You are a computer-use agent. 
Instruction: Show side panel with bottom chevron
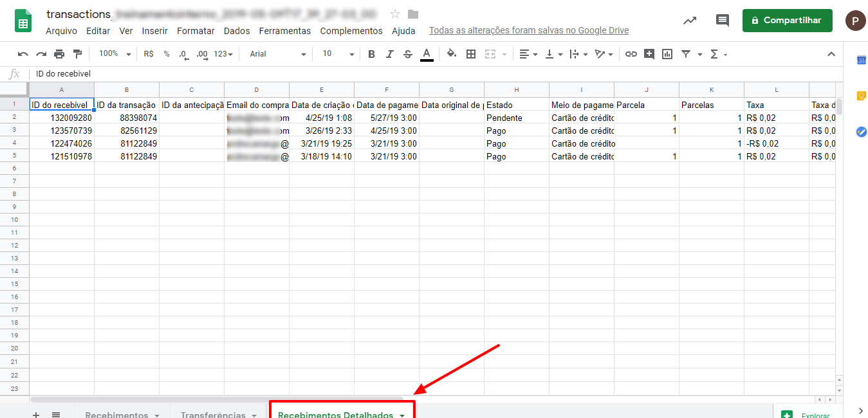861,411
